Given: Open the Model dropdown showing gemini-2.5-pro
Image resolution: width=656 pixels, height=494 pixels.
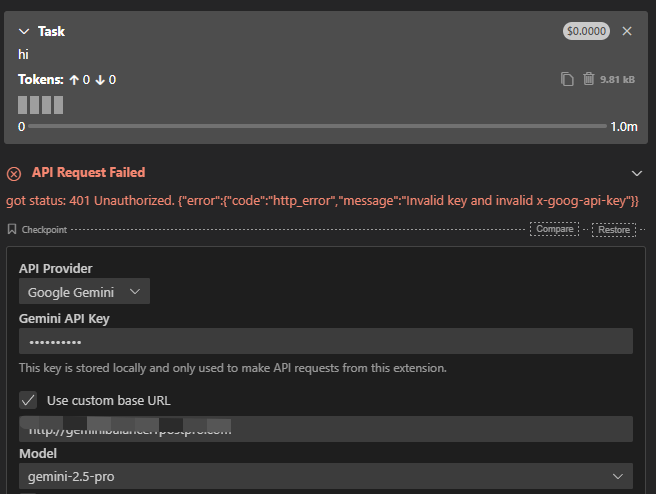Looking at the screenshot, I should [326, 476].
